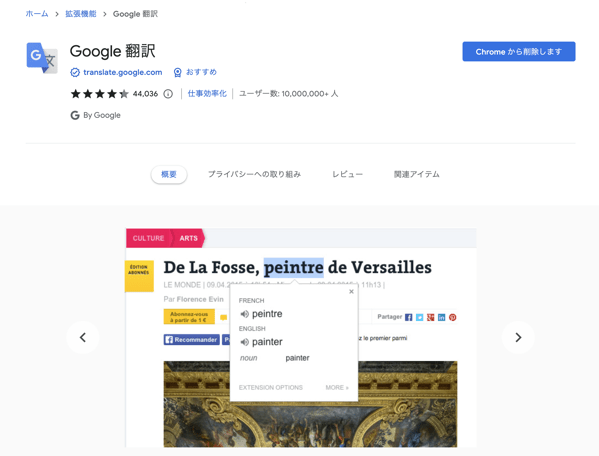599x456 pixels.
Task: Click the Google G logo beside By Google
Action: coord(75,115)
